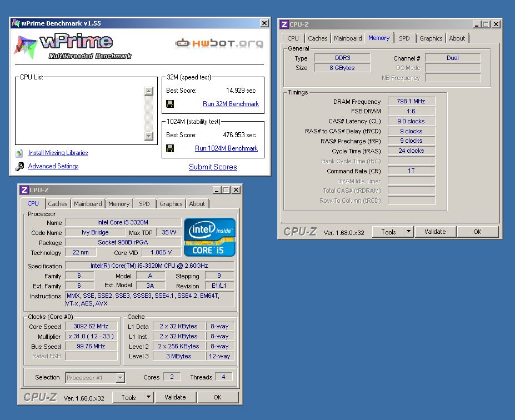Click the Ivy Bridge code name field

click(95, 232)
